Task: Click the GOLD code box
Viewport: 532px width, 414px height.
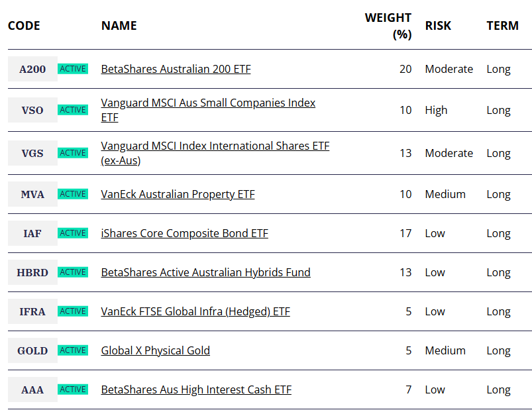Action: click(x=32, y=350)
